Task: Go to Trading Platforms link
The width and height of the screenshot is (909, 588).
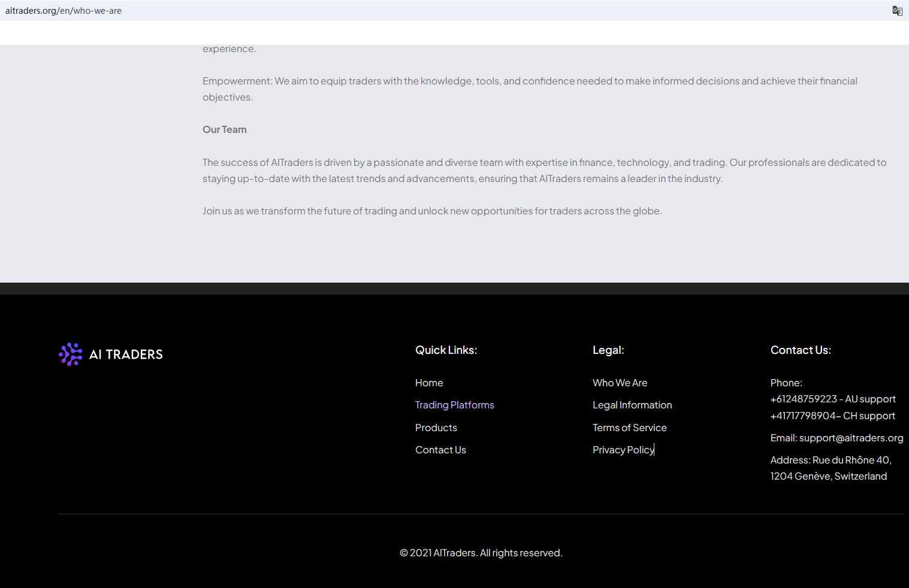Action: pyautogui.click(x=454, y=405)
